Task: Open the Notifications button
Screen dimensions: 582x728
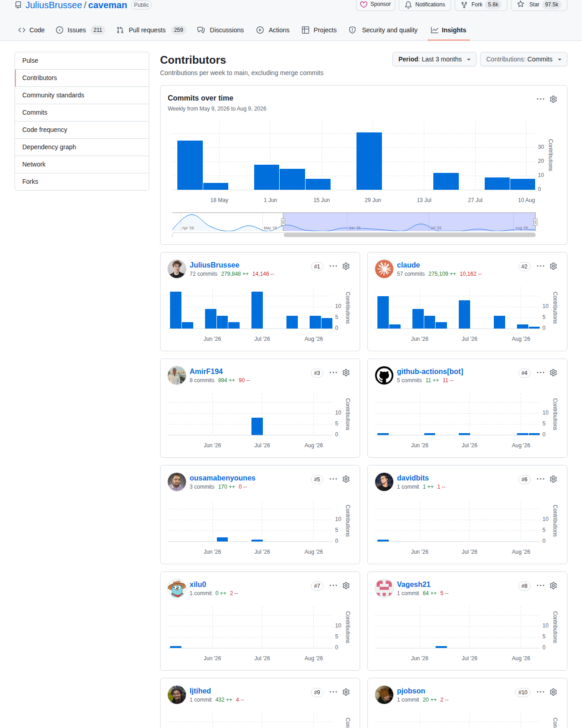Action: pos(425,5)
